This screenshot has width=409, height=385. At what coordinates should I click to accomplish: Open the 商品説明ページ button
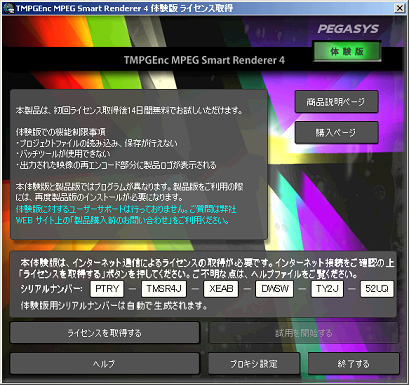(x=336, y=102)
